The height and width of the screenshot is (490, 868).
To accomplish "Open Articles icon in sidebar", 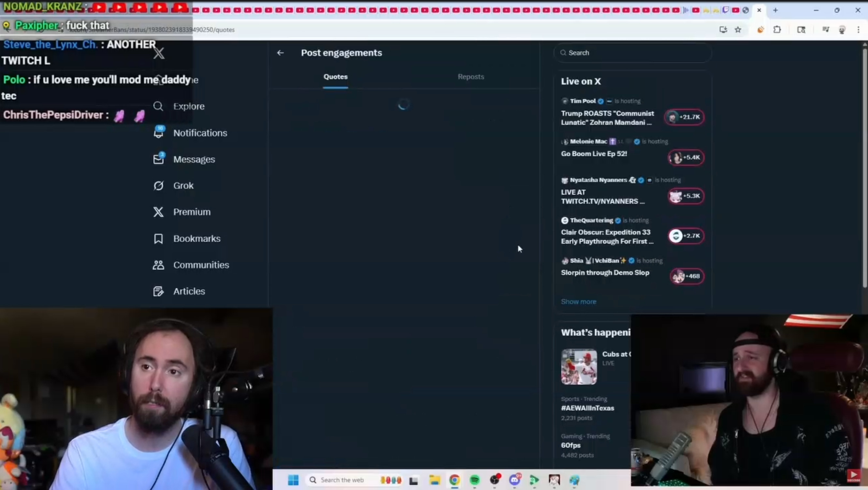I will [x=158, y=291].
